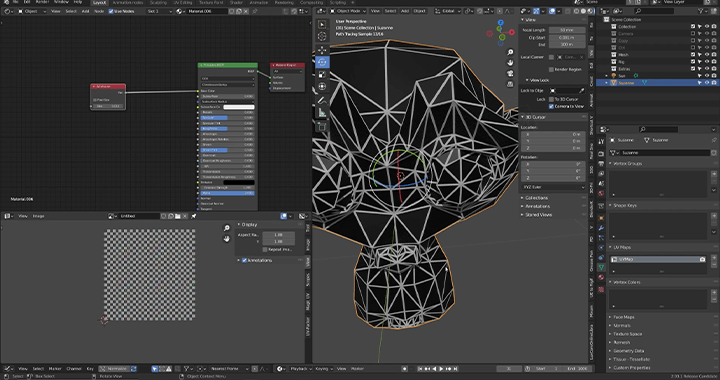Viewport: 720px width, 380px height.
Task: Click the zoom magnifier icon in image editor
Action: (226, 228)
